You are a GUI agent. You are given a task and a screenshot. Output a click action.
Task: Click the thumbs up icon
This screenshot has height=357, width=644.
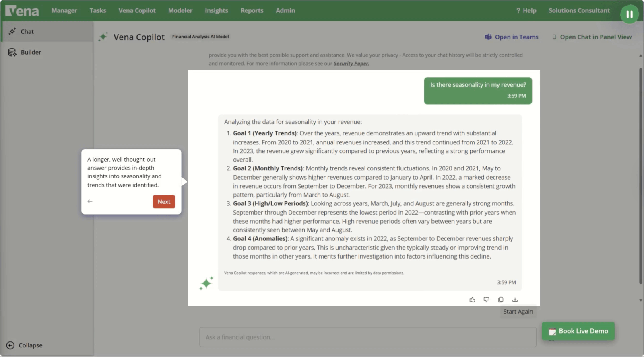472,300
